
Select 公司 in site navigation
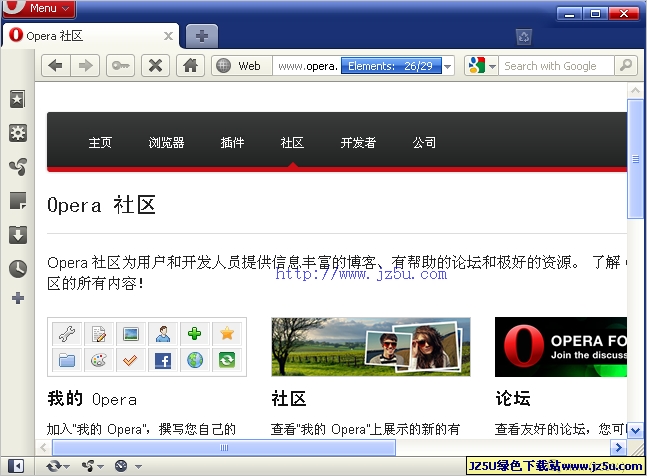click(424, 143)
